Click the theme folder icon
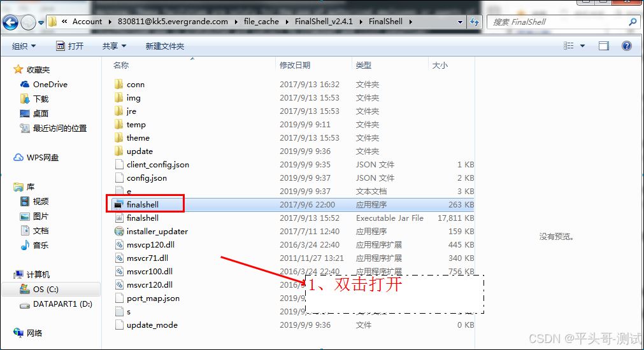This screenshot has height=350, width=644. (x=118, y=138)
